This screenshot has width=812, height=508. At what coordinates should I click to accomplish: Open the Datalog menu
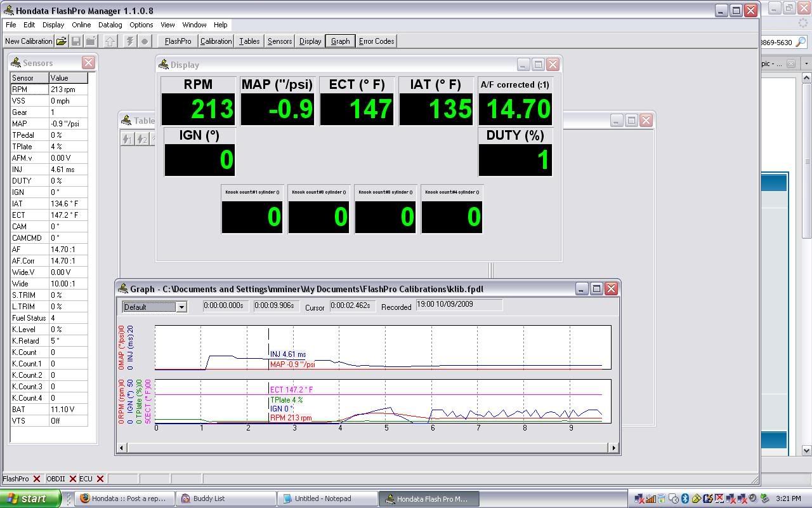[110, 25]
